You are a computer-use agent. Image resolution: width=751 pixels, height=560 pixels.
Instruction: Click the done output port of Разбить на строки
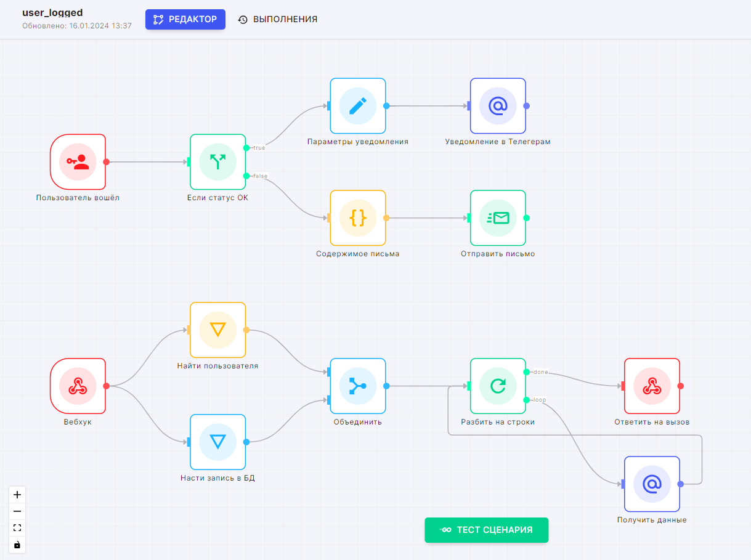pos(526,372)
